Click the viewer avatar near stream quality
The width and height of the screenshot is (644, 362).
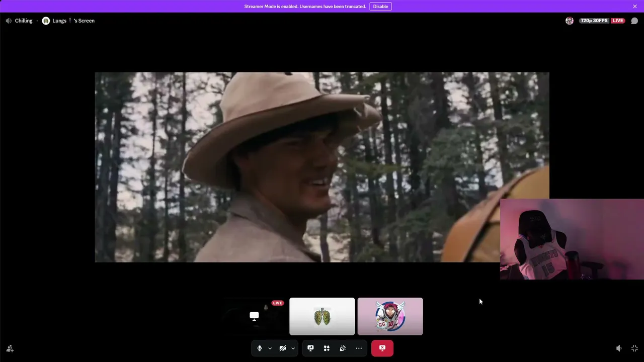(x=570, y=21)
